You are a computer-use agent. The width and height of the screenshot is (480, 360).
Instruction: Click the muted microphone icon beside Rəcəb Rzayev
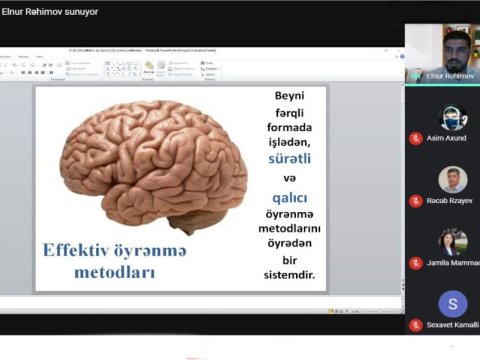point(416,201)
